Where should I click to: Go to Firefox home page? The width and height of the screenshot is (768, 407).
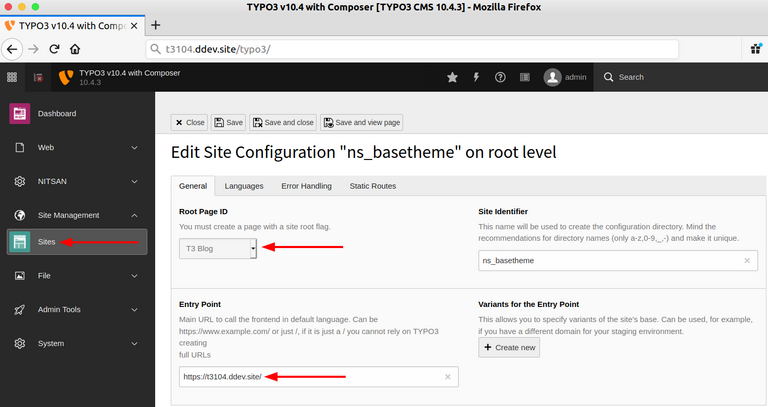coord(75,48)
